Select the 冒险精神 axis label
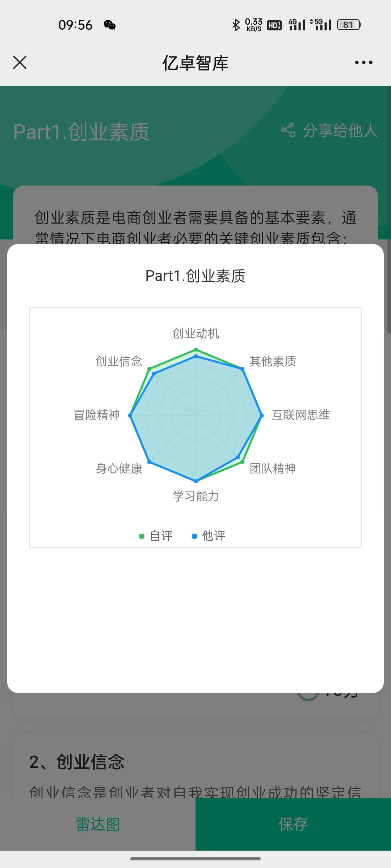Image resolution: width=391 pixels, height=868 pixels. coord(97,415)
